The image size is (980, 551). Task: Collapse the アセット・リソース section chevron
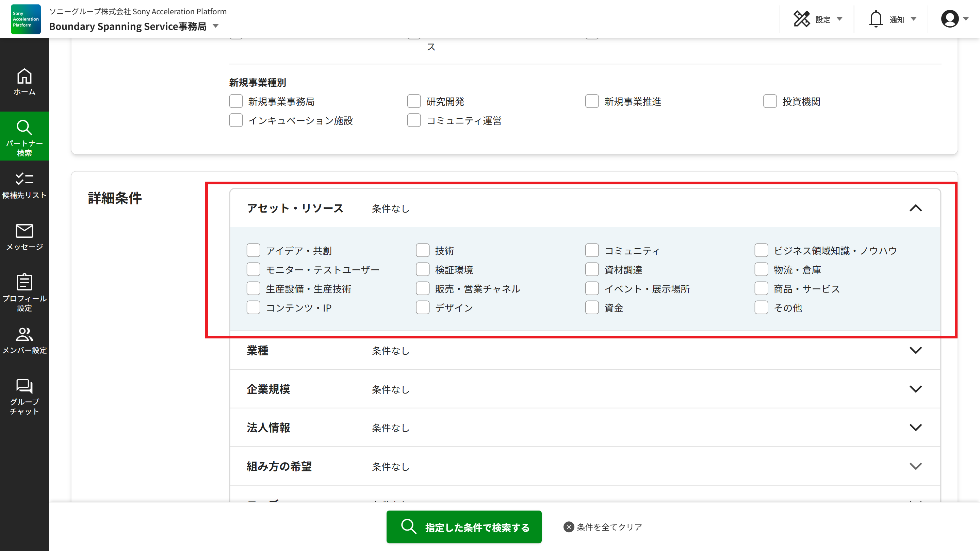coord(915,208)
